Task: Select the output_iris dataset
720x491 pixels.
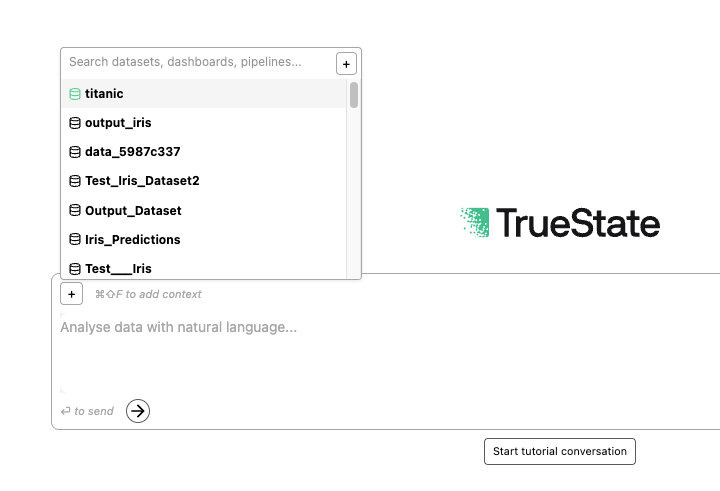Action: pyautogui.click(x=204, y=123)
